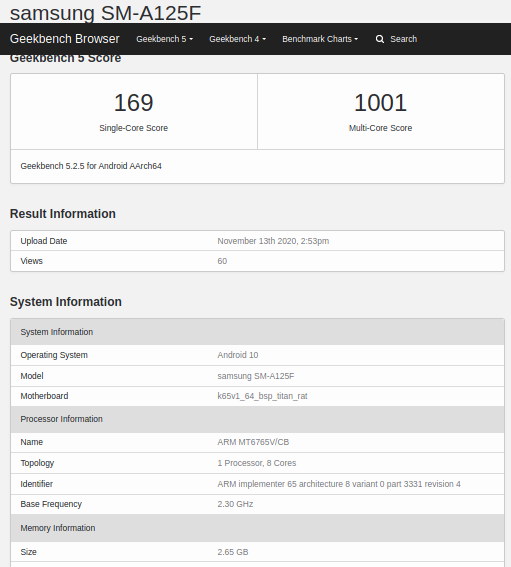Click the motherboard value k65v1_64_bsp_titan_rat
The height and width of the screenshot is (567, 511).
[262, 396]
